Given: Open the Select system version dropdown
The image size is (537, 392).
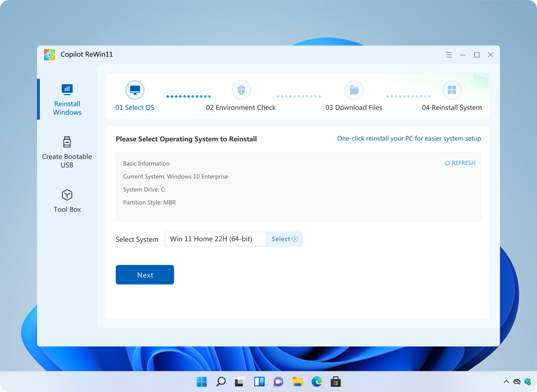Looking at the screenshot, I should pyautogui.click(x=284, y=239).
